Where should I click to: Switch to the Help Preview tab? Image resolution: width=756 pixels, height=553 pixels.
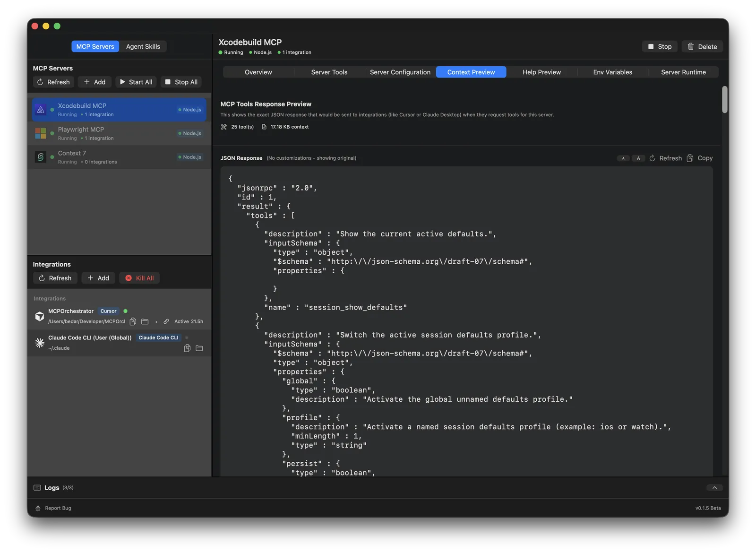[541, 72]
